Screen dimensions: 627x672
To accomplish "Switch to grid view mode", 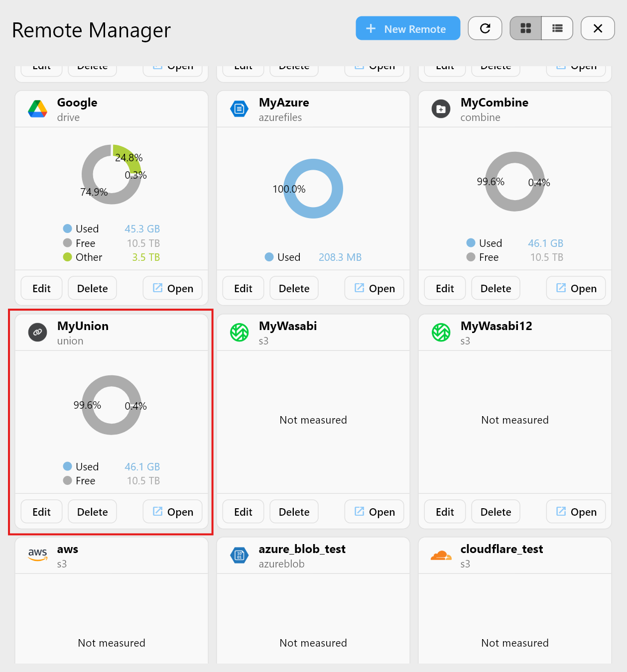I will click(525, 28).
